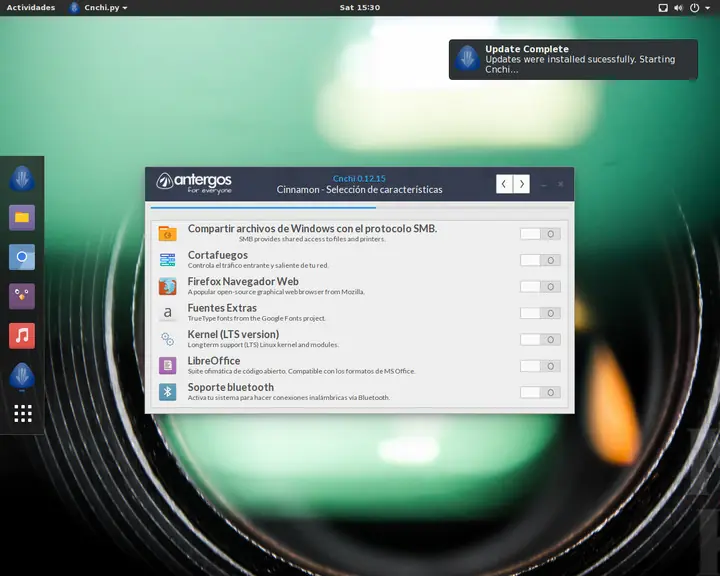Click 'SMB provides shared access' description
The image size is (720, 576).
pos(312,239)
